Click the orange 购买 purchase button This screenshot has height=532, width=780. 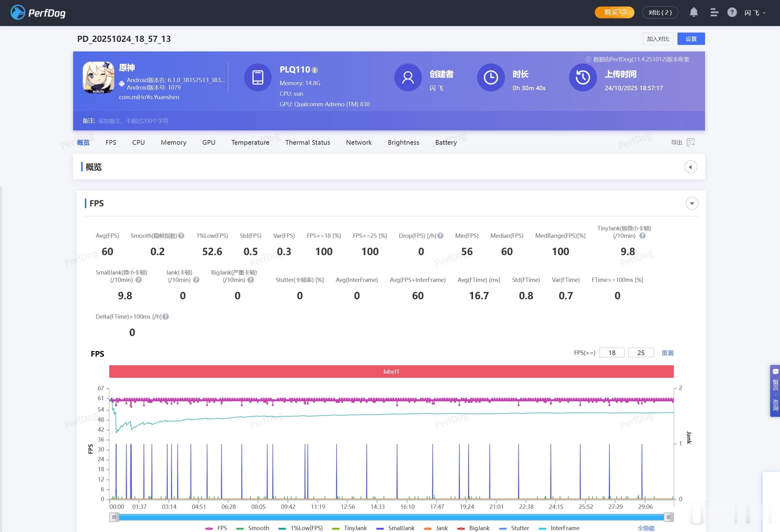click(x=614, y=12)
